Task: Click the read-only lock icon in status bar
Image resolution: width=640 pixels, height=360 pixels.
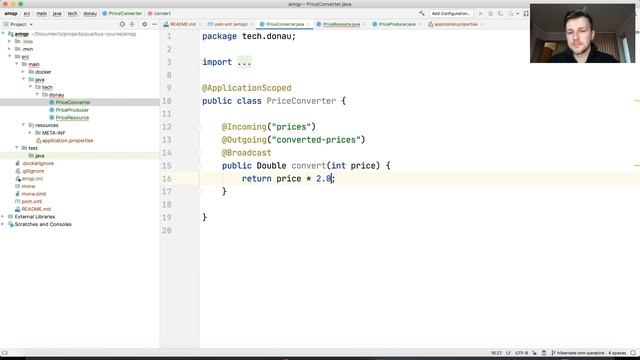Action: [x=534, y=353]
